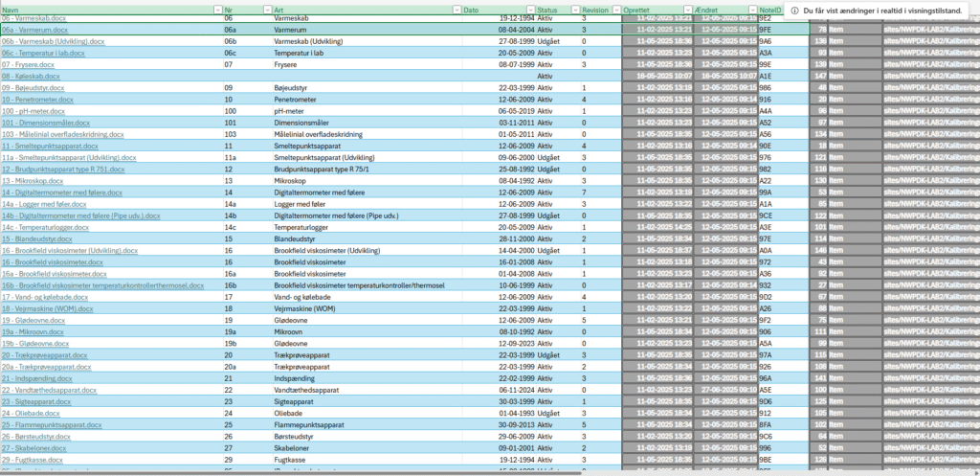Image resolution: width=980 pixels, height=476 pixels.
Task: Expand the Ændret column filter arrow
Action: [x=751, y=10]
